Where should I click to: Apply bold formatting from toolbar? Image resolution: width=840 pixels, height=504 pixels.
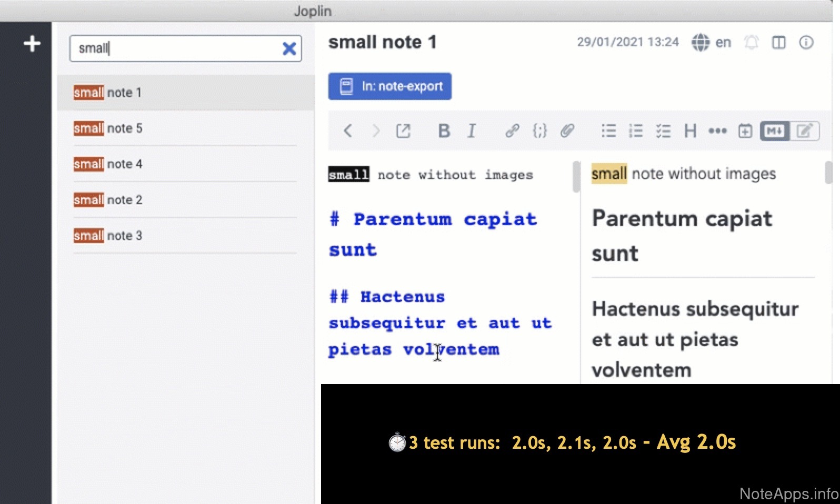[x=444, y=131]
